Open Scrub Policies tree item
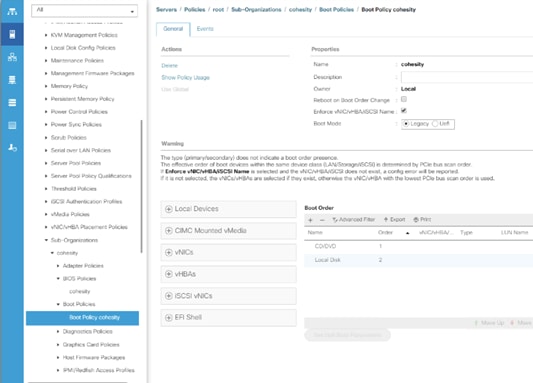The image size is (533, 383). [x=69, y=138]
